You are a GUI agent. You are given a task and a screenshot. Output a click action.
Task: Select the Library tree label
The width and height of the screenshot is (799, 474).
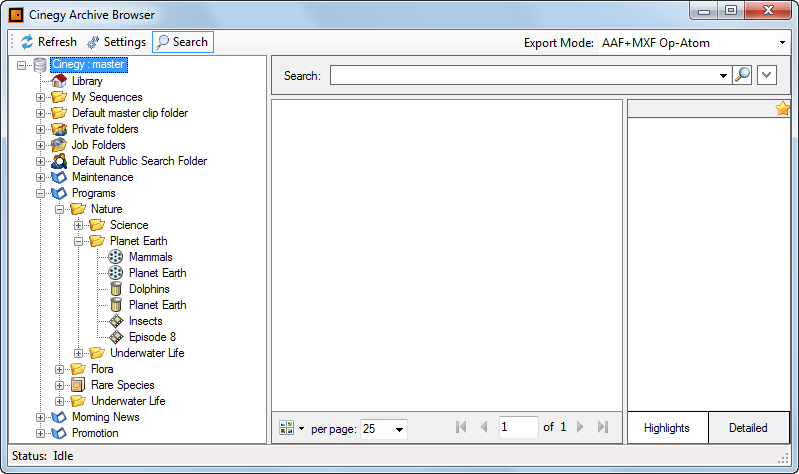[x=87, y=81]
